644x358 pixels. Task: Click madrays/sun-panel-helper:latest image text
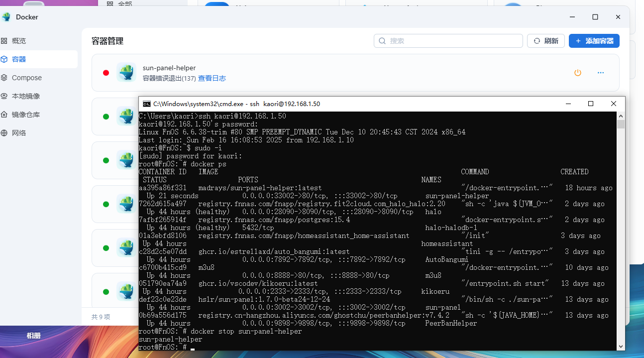(x=260, y=188)
